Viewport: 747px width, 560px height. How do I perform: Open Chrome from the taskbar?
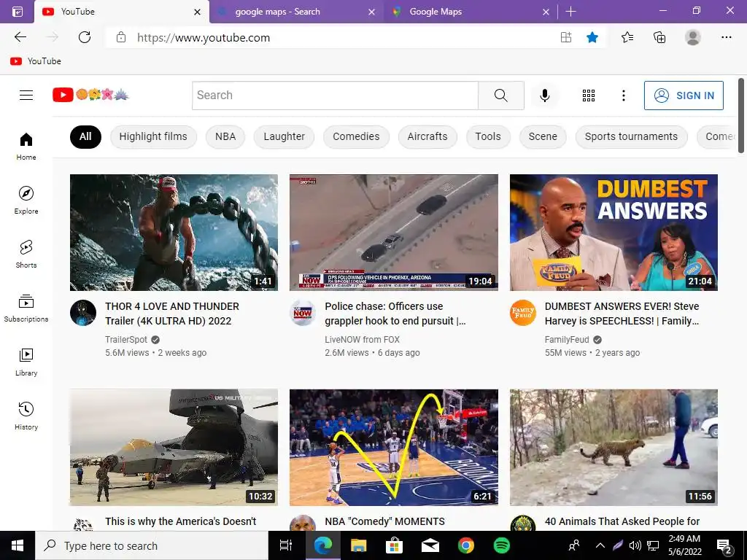click(465, 545)
